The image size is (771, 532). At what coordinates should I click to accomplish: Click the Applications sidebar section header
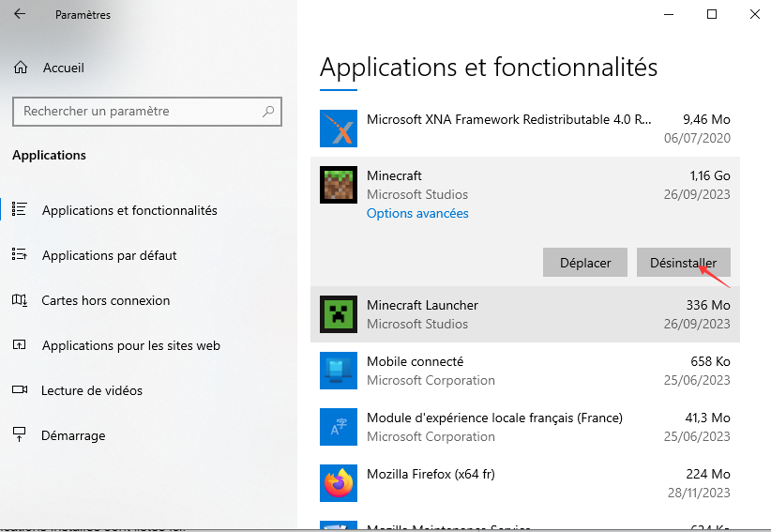point(49,156)
